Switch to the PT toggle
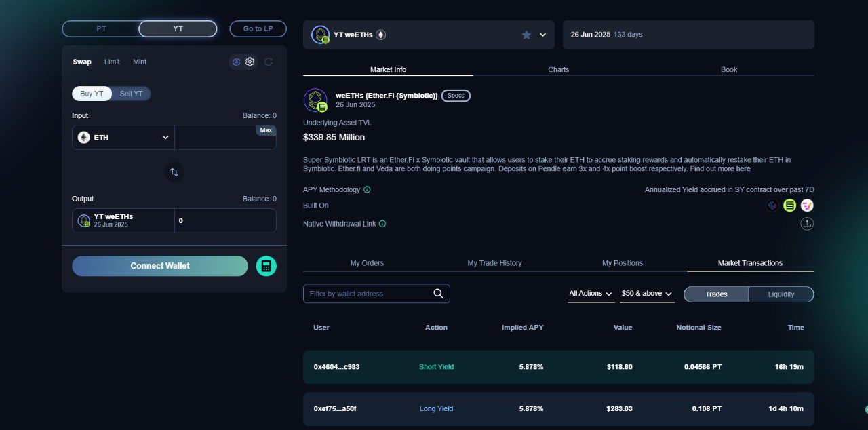The height and width of the screenshot is (430, 868). click(x=101, y=29)
